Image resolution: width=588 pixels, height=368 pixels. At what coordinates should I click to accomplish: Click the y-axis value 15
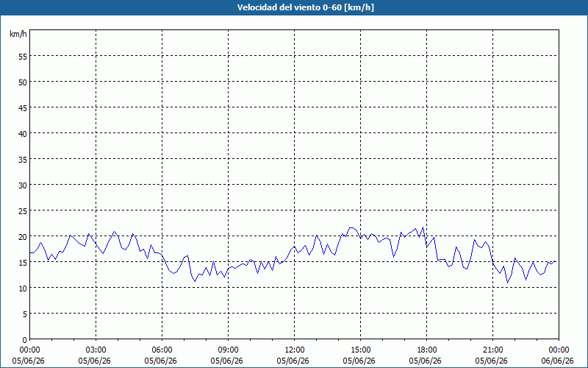[23, 263]
